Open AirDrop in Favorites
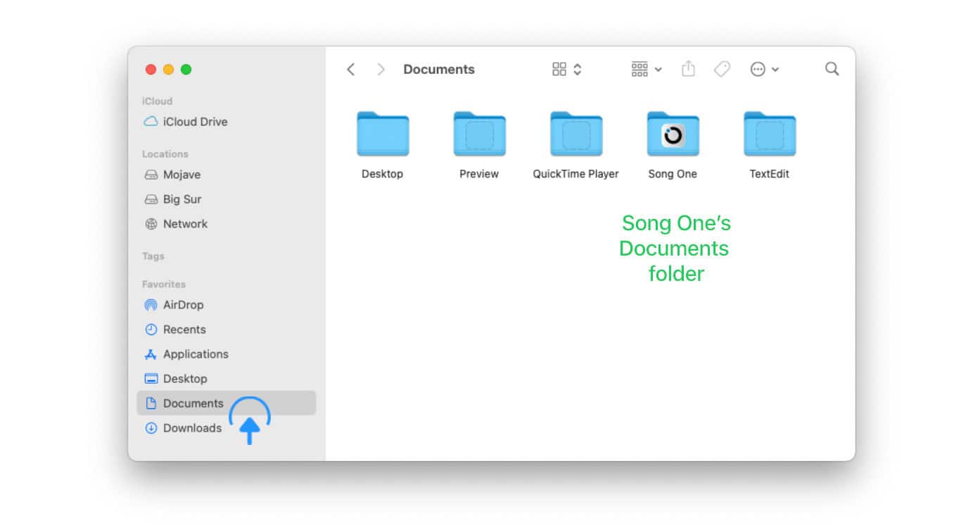980x528 pixels. coord(183,305)
